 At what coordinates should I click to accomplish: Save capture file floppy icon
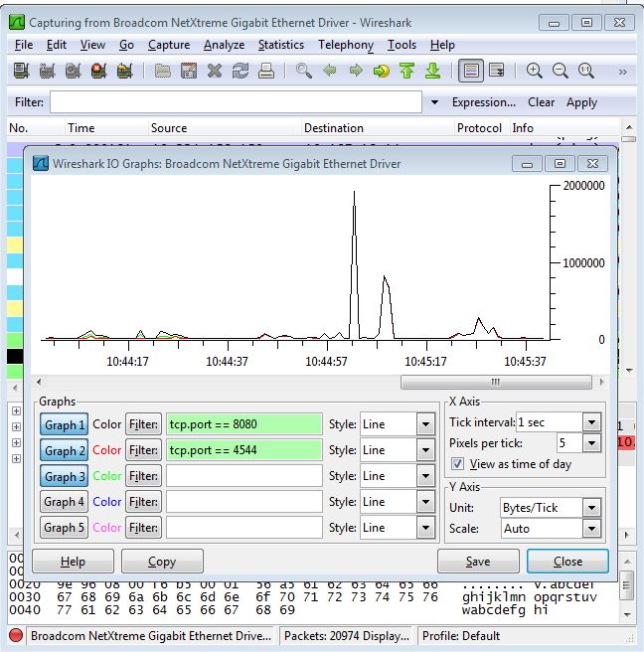[x=189, y=71]
